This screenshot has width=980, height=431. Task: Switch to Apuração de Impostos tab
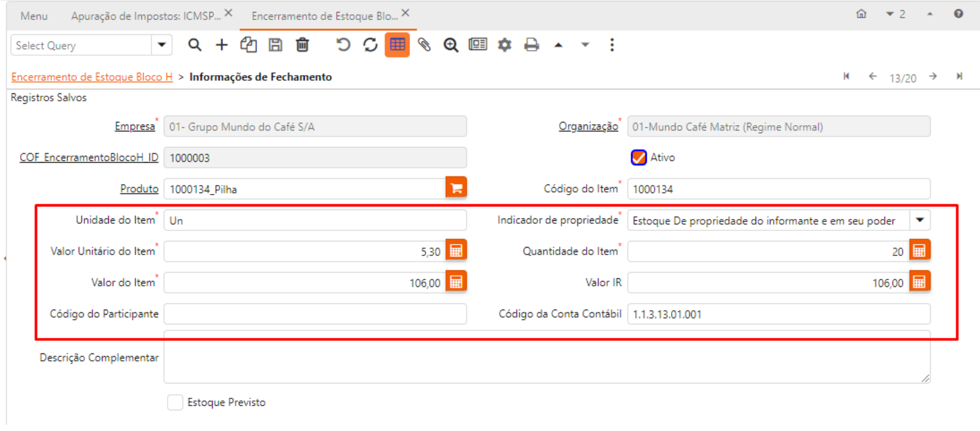click(x=146, y=15)
